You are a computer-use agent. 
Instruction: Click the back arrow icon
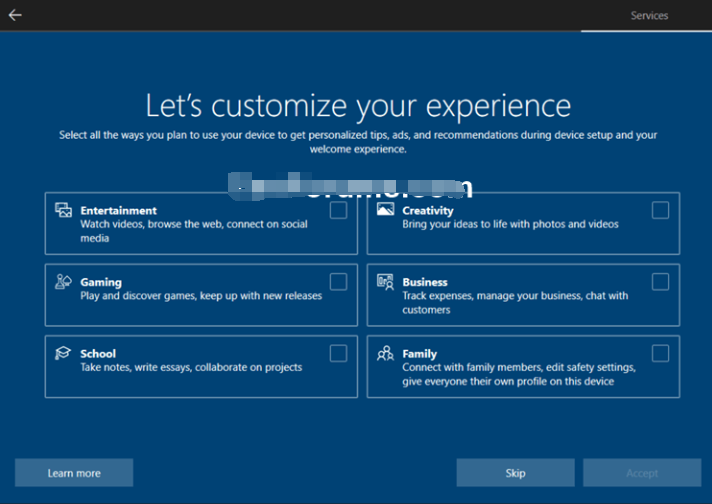coord(15,15)
